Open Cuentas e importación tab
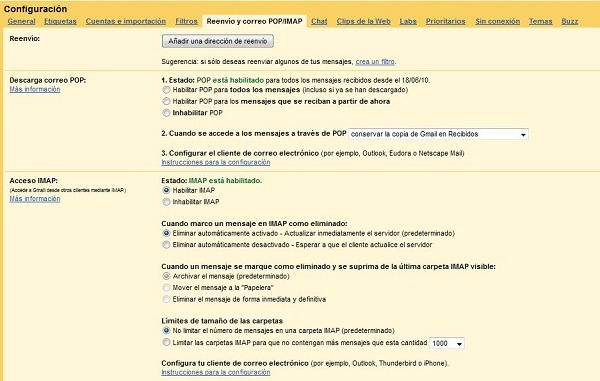 click(126, 21)
